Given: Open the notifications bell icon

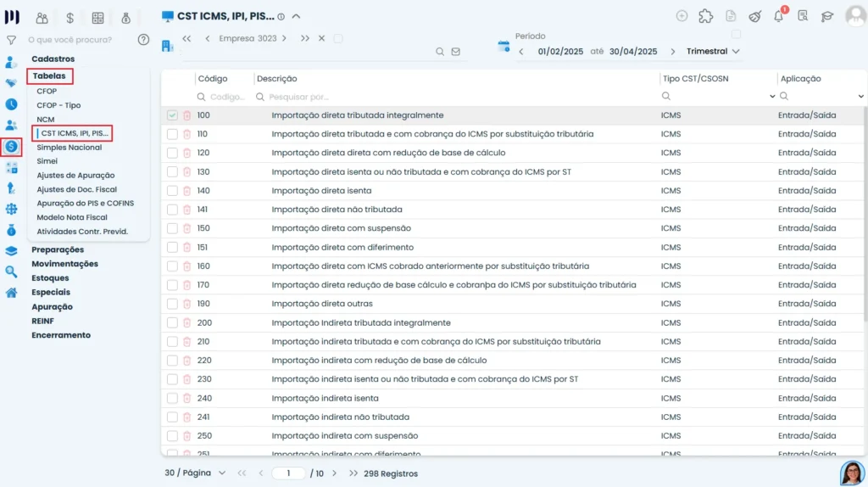Looking at the screenshot, I should tap(778, 16).
